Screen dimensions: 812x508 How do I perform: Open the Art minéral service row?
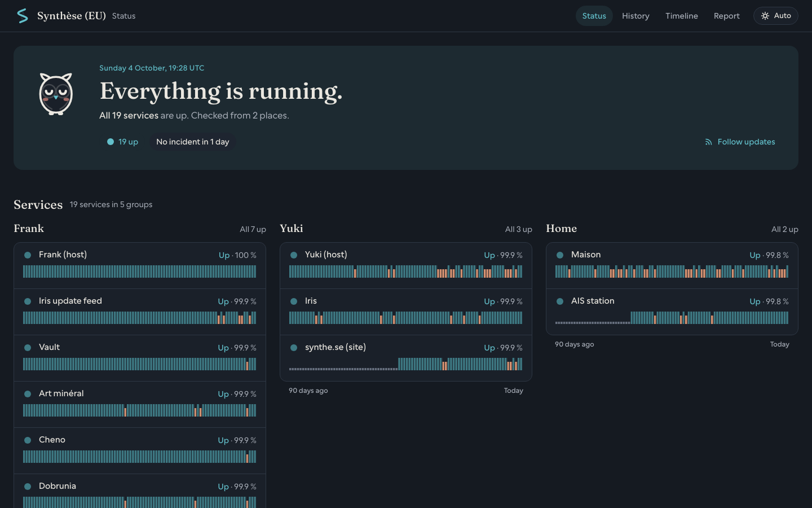(140, 405)
